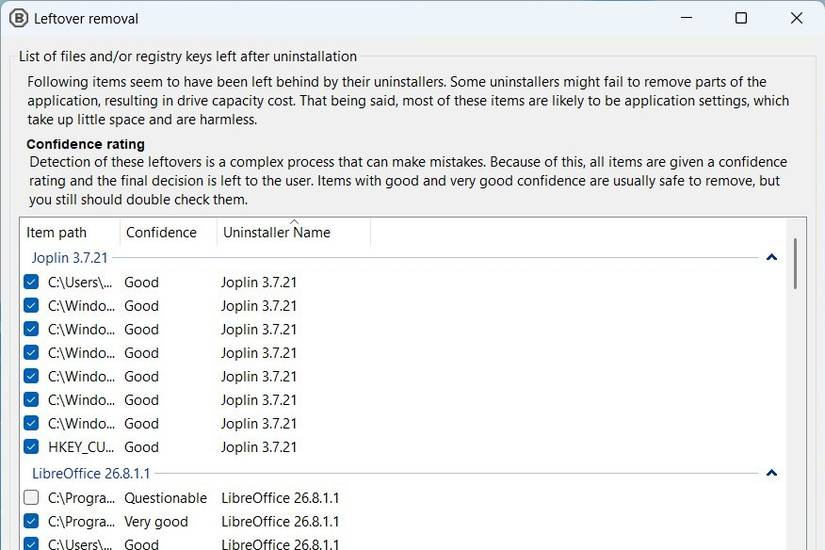The height and width of the screenshot is (550, 825).
Task: Click the Questionable confidence cell
Action: pos(165,498)
